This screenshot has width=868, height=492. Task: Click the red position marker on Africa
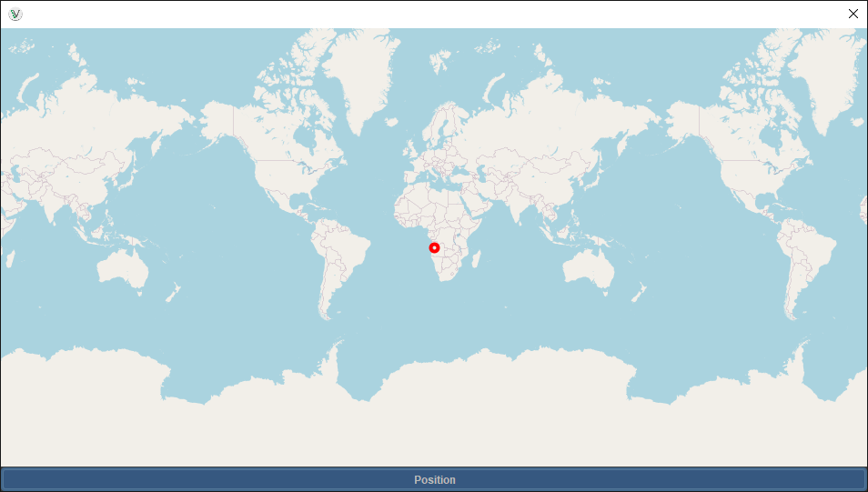click(x=435, y=248)
